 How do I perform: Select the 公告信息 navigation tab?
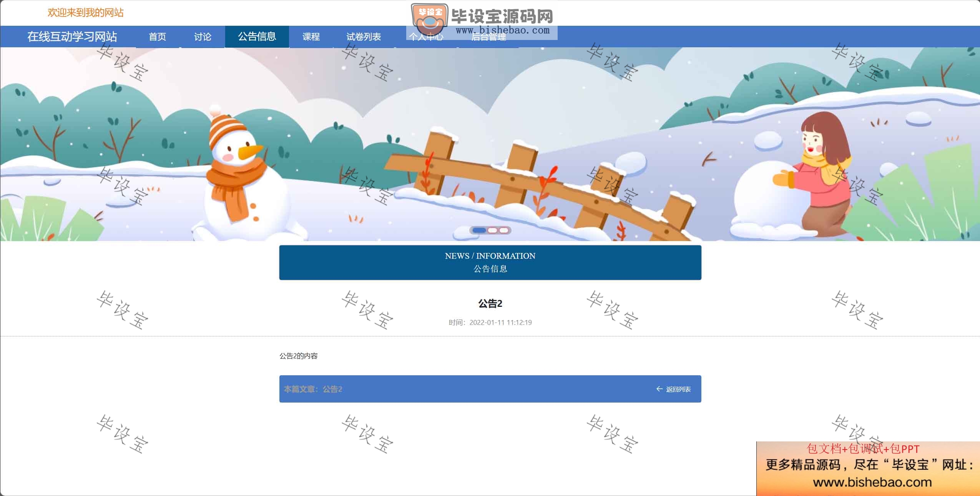257,37
